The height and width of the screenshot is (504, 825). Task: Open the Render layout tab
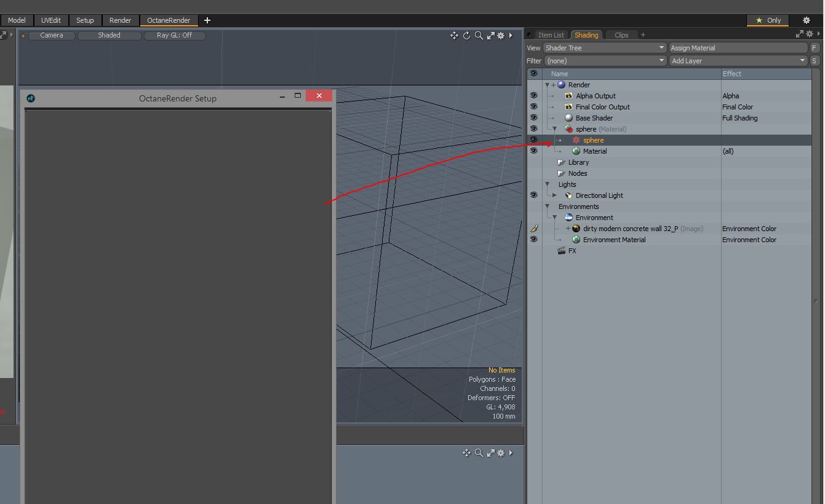coord(120,20)
